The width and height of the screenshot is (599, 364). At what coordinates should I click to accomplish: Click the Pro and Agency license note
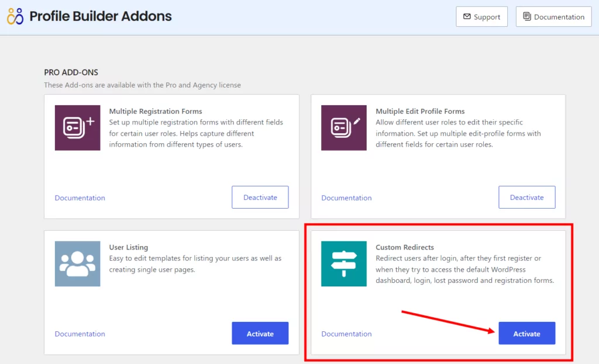point(143,85)
